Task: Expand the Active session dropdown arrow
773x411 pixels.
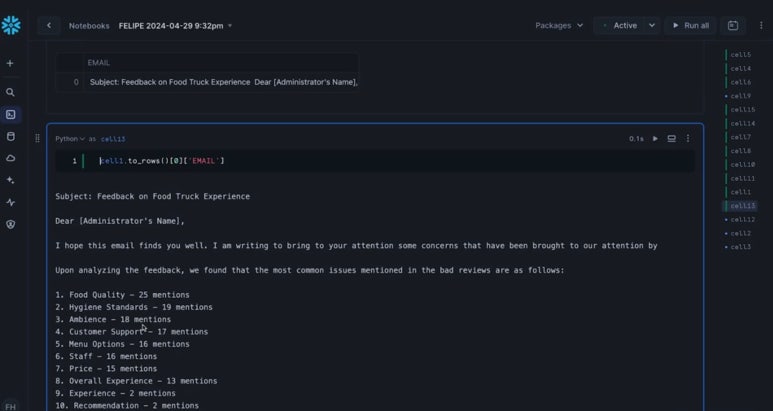Action: (x=652, y=25)
